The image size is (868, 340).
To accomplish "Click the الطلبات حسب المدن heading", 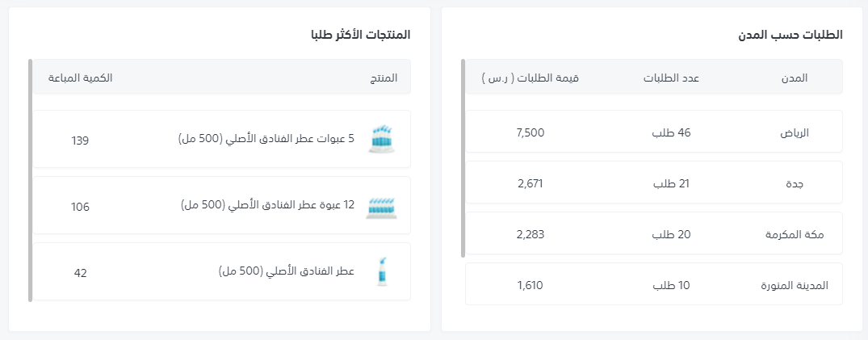I will click(x=790, y=35).
